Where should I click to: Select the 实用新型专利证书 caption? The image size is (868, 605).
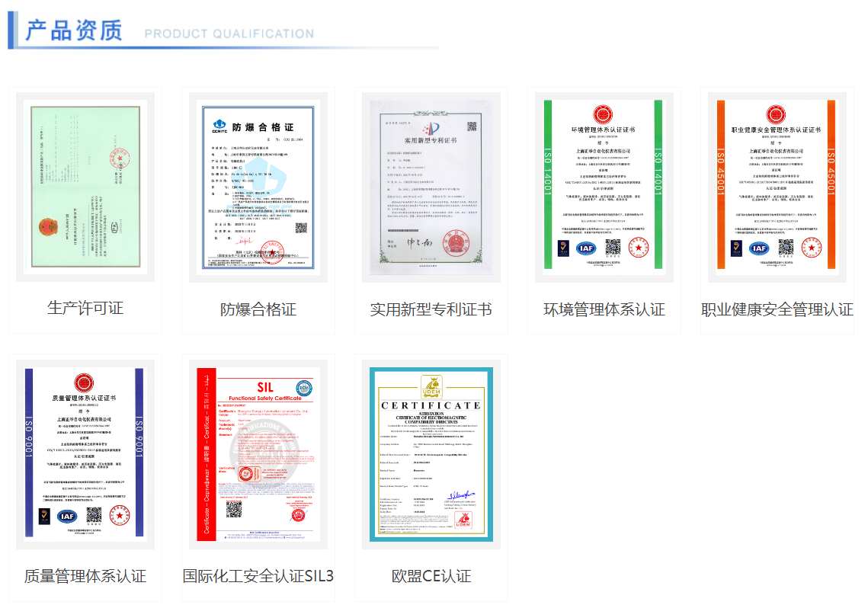[x=431, y=309]
